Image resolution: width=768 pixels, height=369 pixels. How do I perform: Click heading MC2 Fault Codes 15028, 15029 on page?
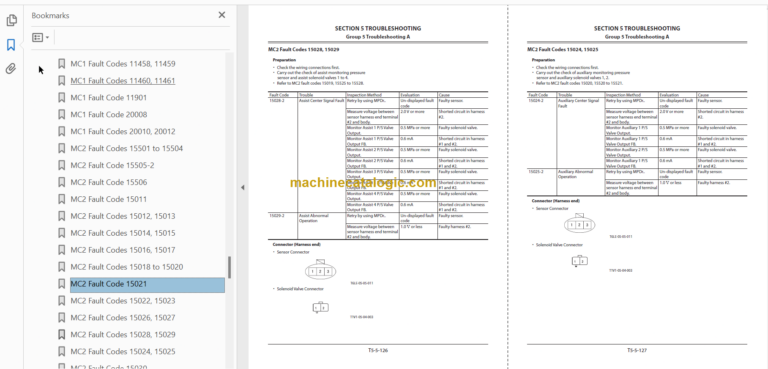(x=304, y=50)
